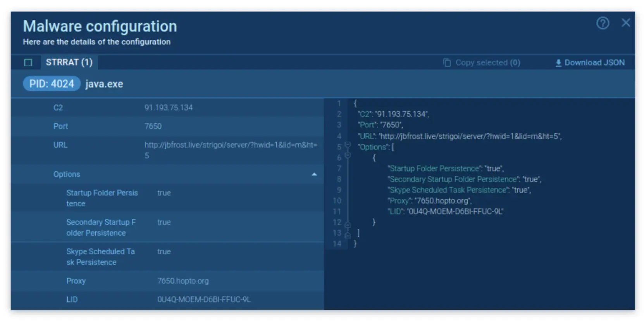Click JSON line 4 URL text

460,136
